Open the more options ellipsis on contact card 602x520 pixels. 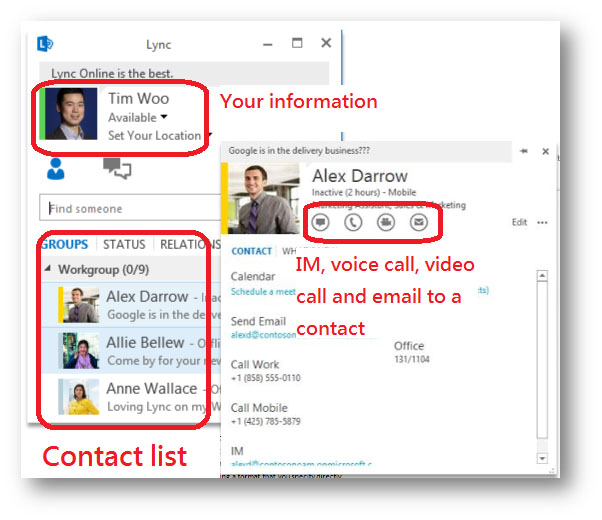542,223
